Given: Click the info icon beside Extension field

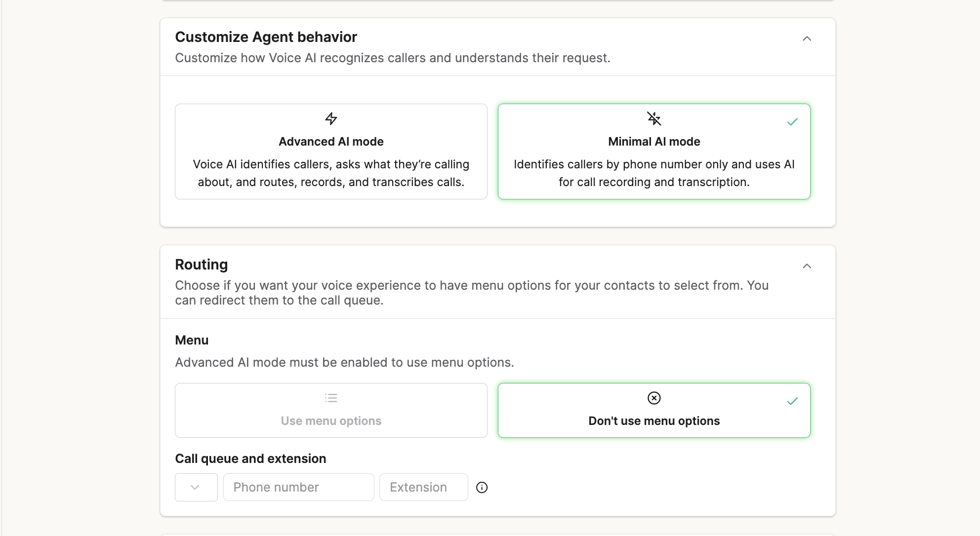Looking at the screenshot, I should 482,488.
